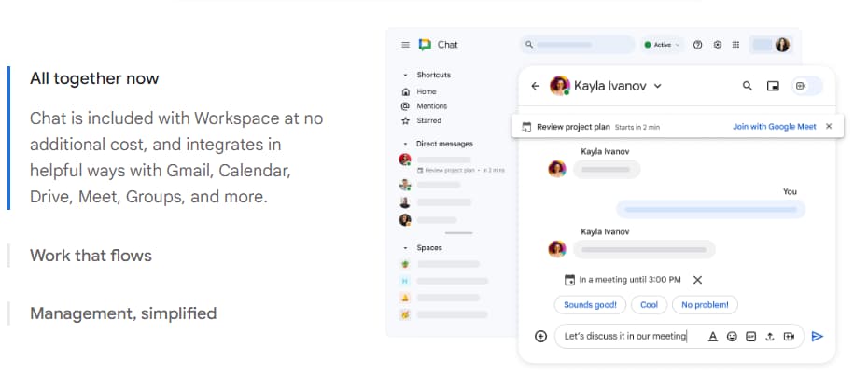Screen dimensions: 868x389
Task: Open the settings gear icon
Action: point(718,45)
